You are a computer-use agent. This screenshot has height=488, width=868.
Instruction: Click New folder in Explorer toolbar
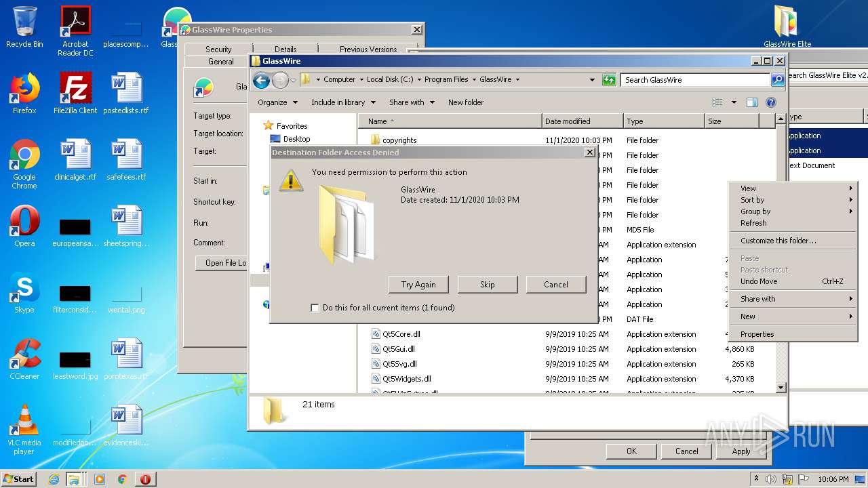tap(466, 102)
